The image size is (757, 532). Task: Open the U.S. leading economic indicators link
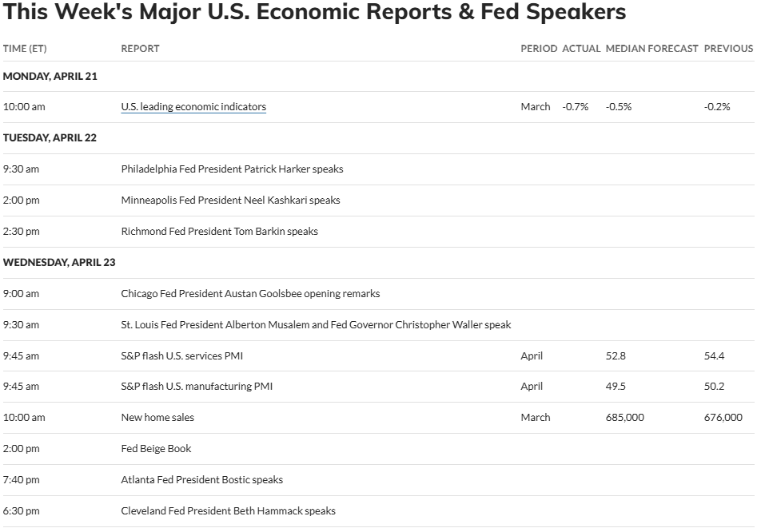pyautogui.click(x=193, y=106)
